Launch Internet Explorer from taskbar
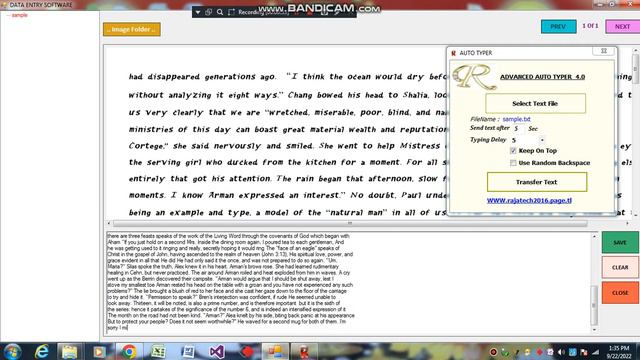 click(x=41, y=352)
